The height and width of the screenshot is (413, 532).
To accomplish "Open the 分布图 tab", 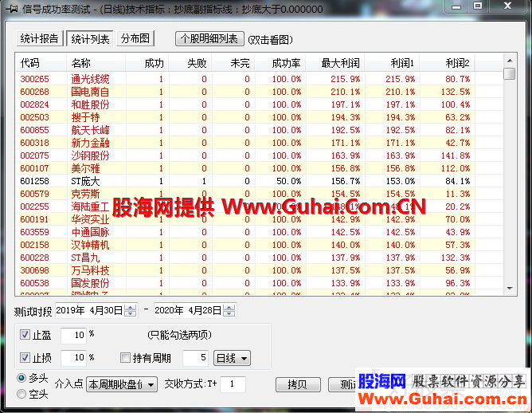I will (x=135, y=39).
